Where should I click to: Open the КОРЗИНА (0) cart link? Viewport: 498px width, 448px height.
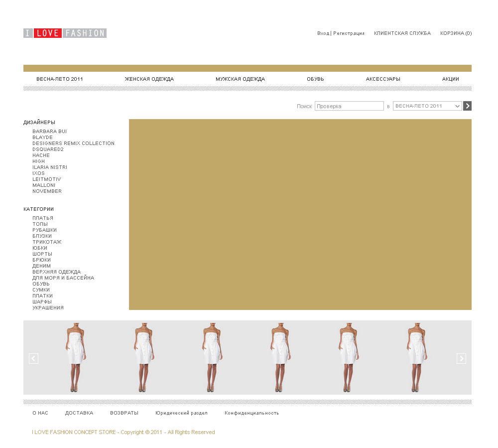point(456,33)
